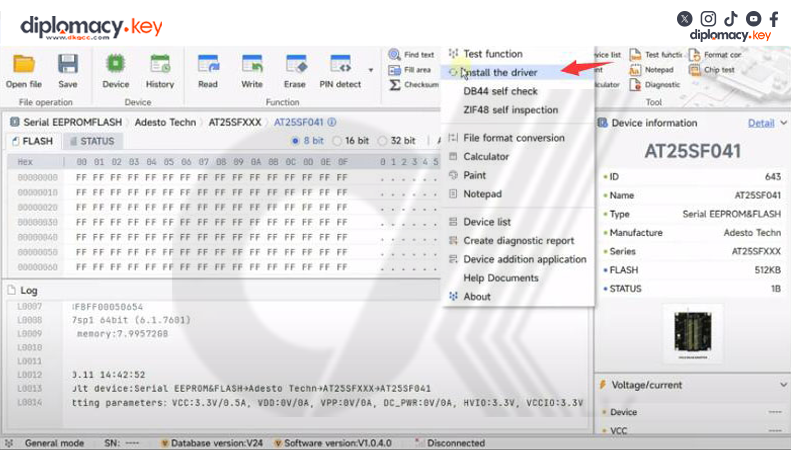Image resolution: width=791 pixels, height=450 pixels.
Task: Click the Format conversion toolbar tool
Action: pos(715,54)
